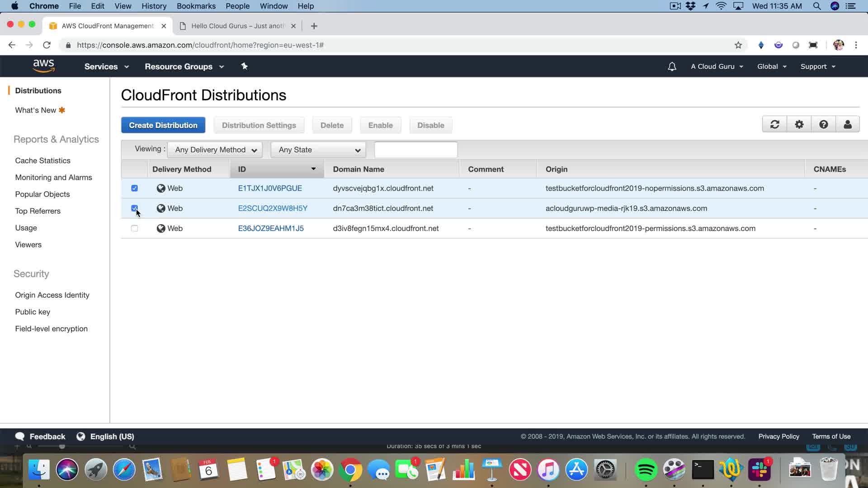The width and height of the screenshot is (868, 488).
Task: Switch to Hello Cloud Gurus tab
Action: [x=237, y=26]
